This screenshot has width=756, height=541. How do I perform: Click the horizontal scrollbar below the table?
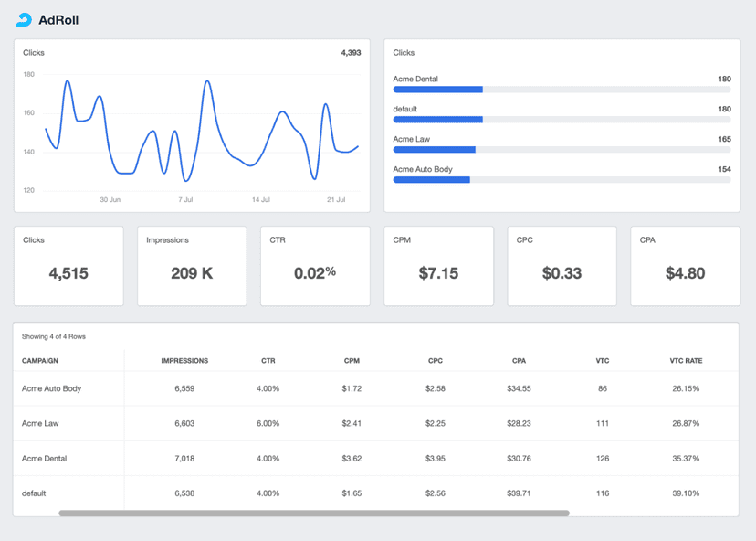313,513
